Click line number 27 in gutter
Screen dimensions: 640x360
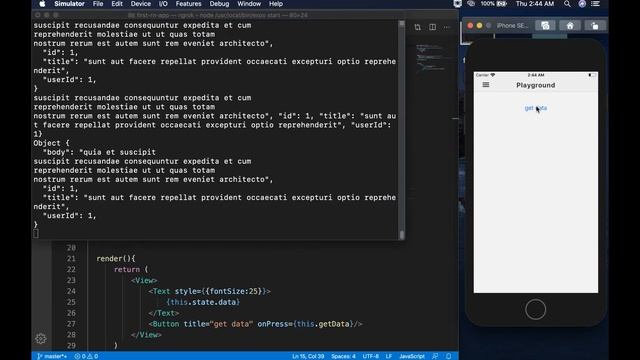tap(71, 324)
